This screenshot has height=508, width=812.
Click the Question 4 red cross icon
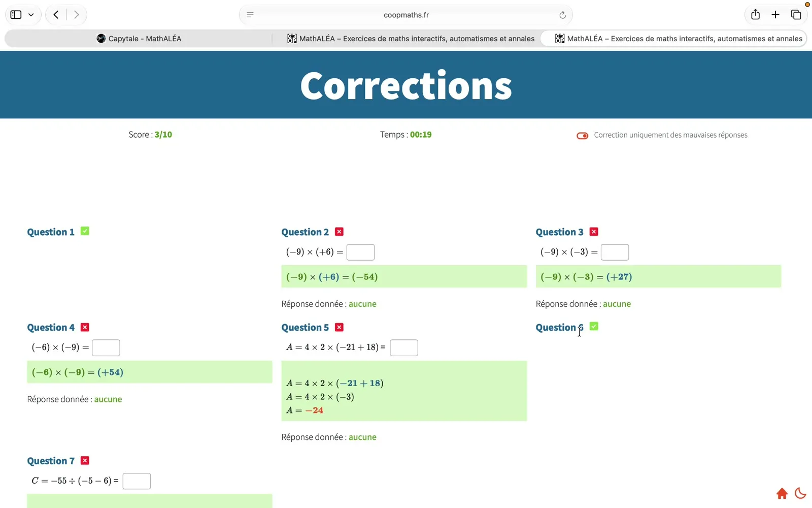85,327
